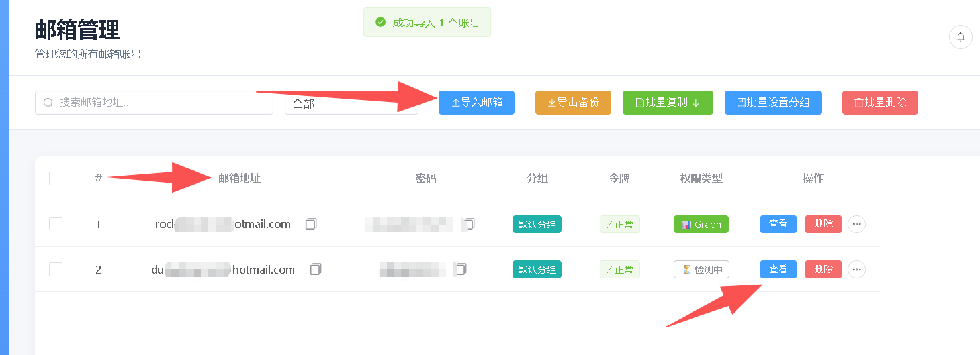This screenshot has height=355, width=980.
Task: Check the box for row 1
Action: pyautogui.click(x=56, y=224)
